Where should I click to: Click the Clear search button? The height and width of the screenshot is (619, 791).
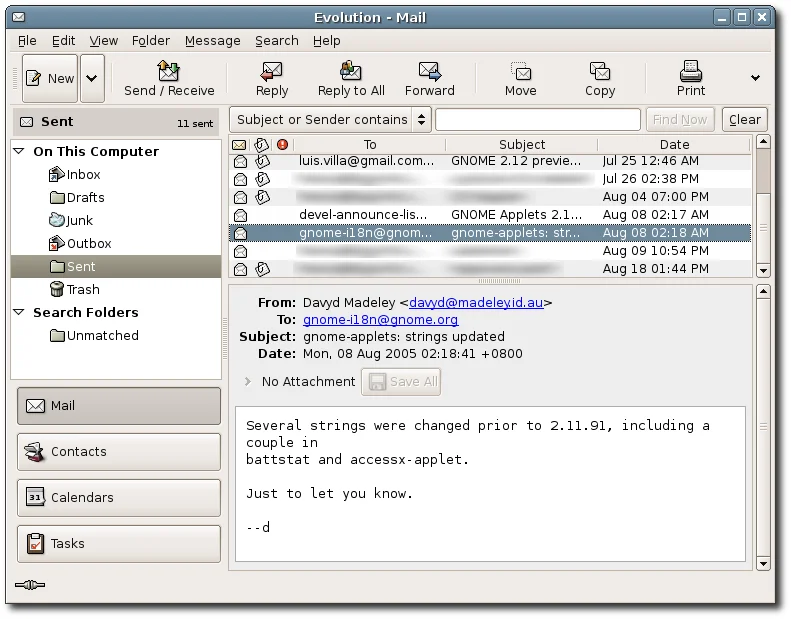pyautogui.click(x=745, y=120)
